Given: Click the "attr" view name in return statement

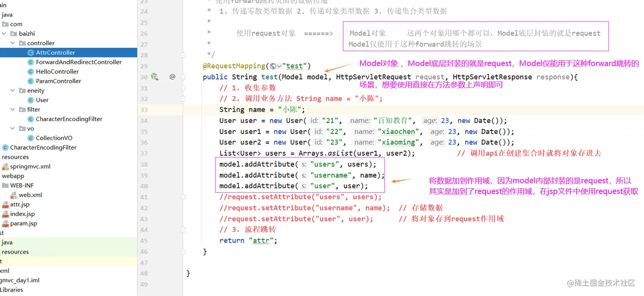Looking at the screenshot, I should tap(261, 241).
